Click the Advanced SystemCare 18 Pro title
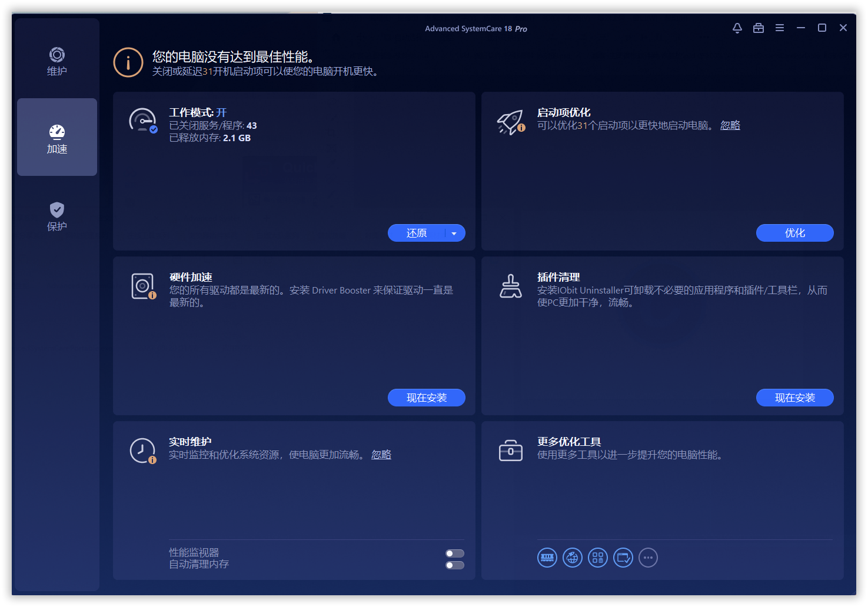 pos(476,28)
